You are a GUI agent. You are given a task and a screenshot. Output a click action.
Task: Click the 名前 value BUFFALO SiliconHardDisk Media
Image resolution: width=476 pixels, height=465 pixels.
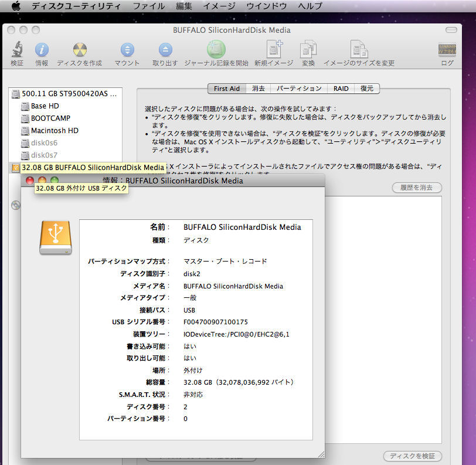[242, 227]
